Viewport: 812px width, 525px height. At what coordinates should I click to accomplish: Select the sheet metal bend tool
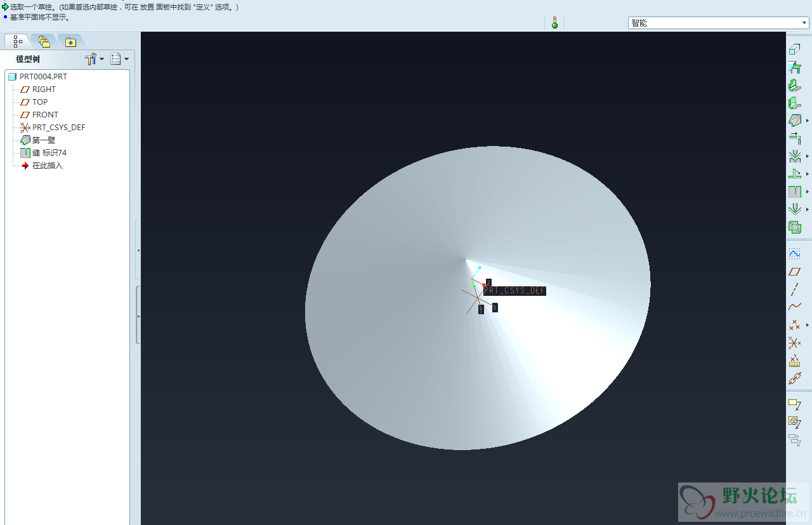click(x=794, y=156)
